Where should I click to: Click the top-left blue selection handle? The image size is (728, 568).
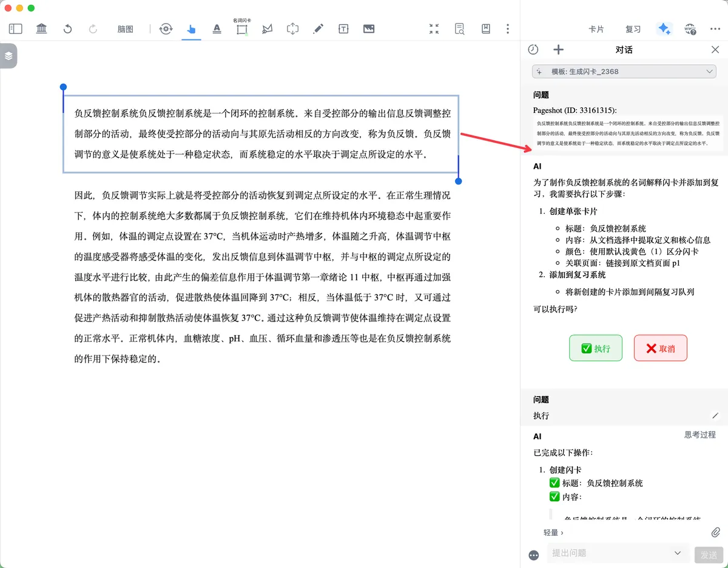pyautogui.click(x=63, y=87)
